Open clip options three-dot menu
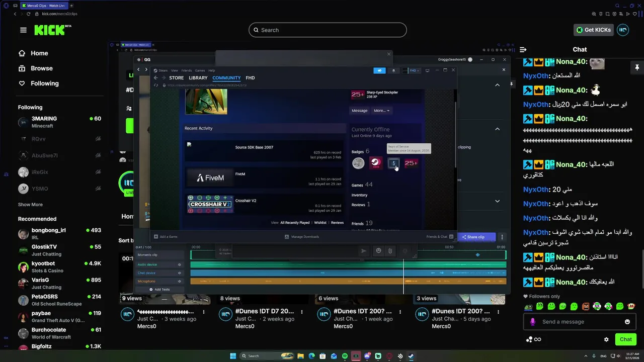This screenshot has height=362, width=644. [x=502, y=237]
